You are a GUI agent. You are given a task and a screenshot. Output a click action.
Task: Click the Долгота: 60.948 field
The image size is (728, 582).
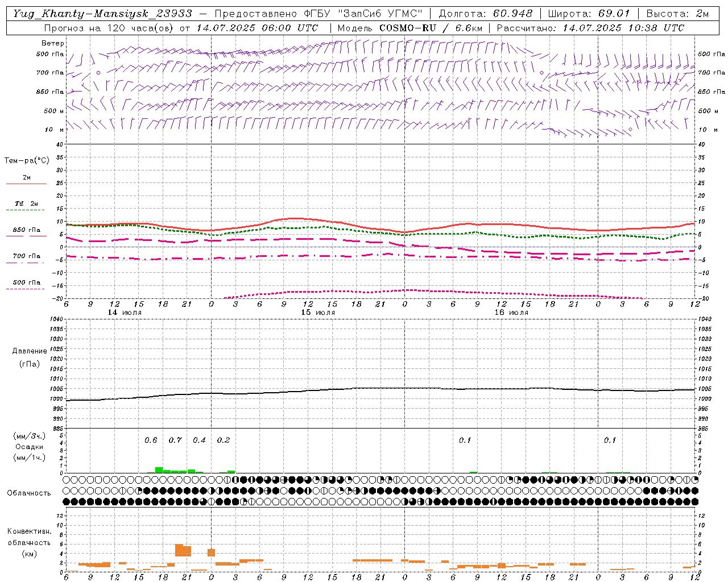(485, 14)
